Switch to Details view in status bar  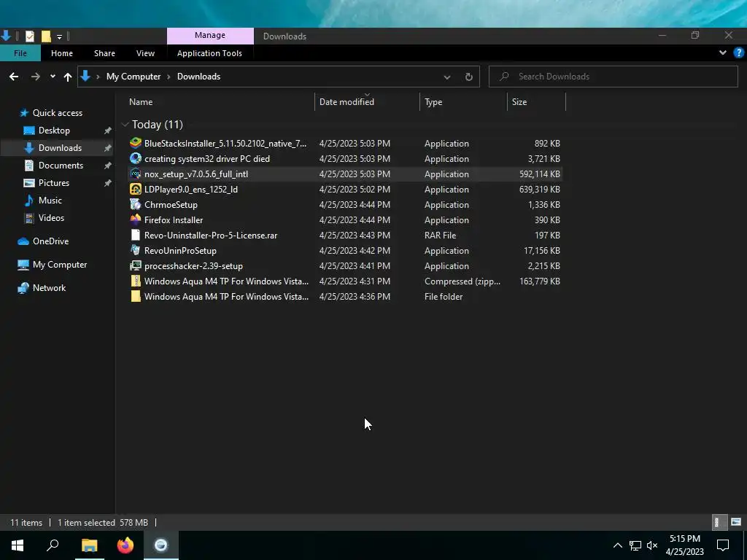[718, 522]
